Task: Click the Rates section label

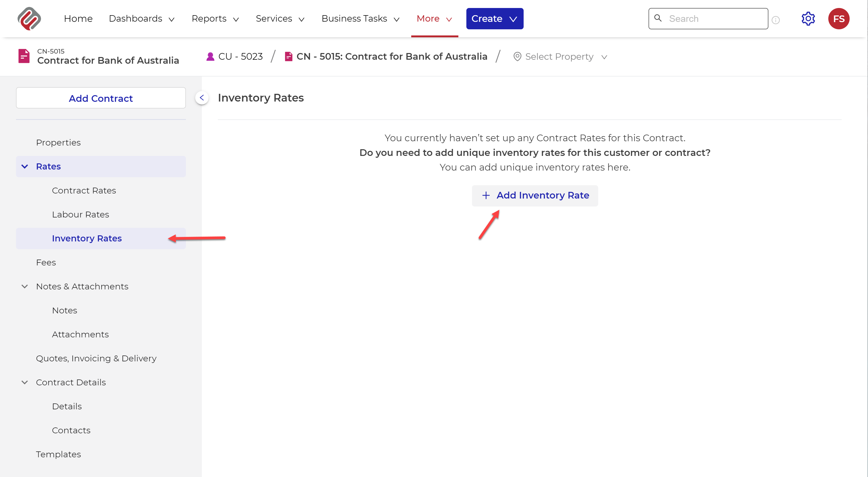Action: point(48,166)
